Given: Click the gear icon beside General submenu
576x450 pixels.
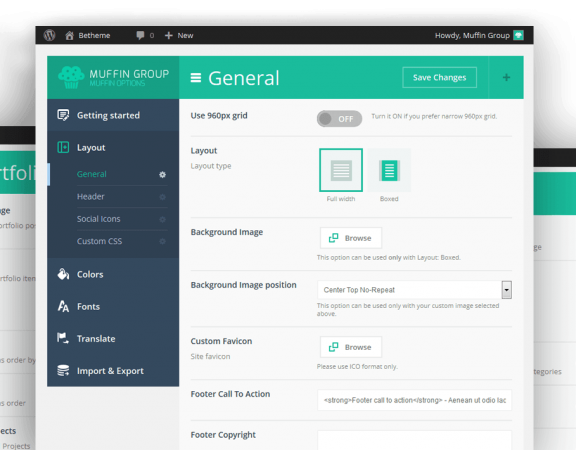Looking at the screenshot, I should point(162,174).
